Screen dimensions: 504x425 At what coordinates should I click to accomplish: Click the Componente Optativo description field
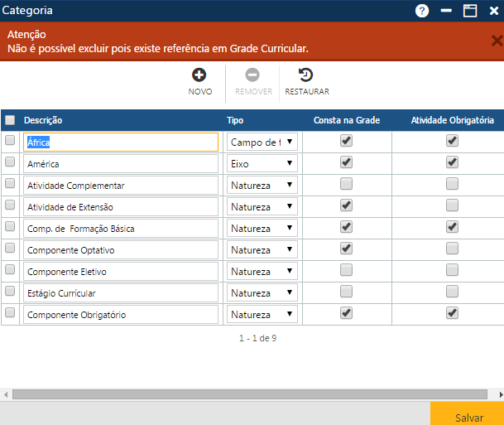(121, 249)
